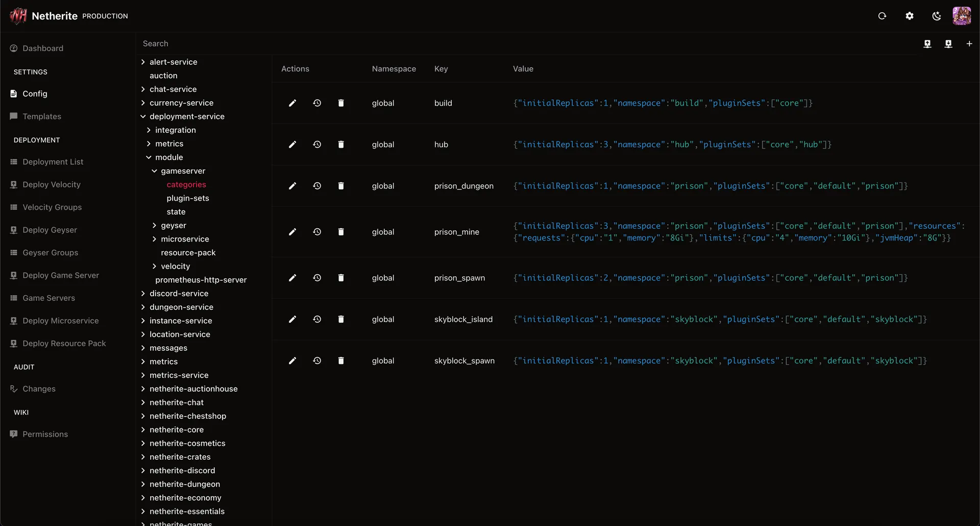View history of skyblock_island entry
The image size is (980, 526).
coord(317,319)
